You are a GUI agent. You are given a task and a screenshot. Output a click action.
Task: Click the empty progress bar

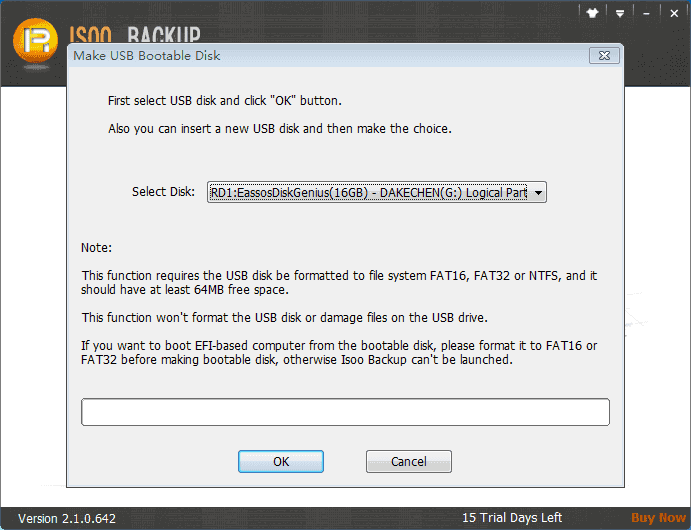coord(345,412)
